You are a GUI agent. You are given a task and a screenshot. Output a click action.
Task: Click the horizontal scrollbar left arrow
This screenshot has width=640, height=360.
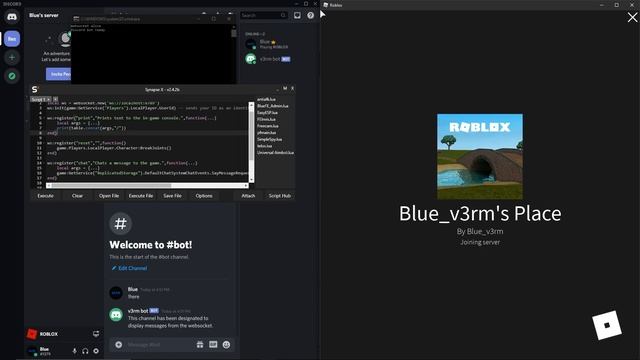pos(49,185)
